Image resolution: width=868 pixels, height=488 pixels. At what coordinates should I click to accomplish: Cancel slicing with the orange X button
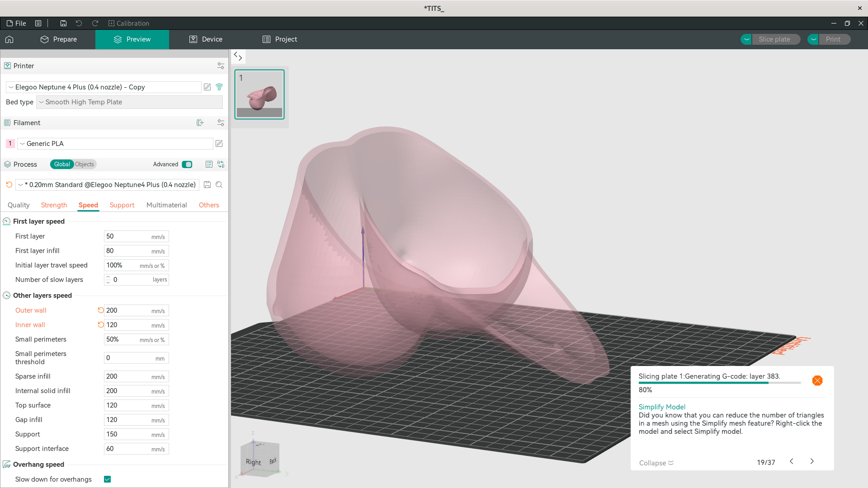(817, 380)
